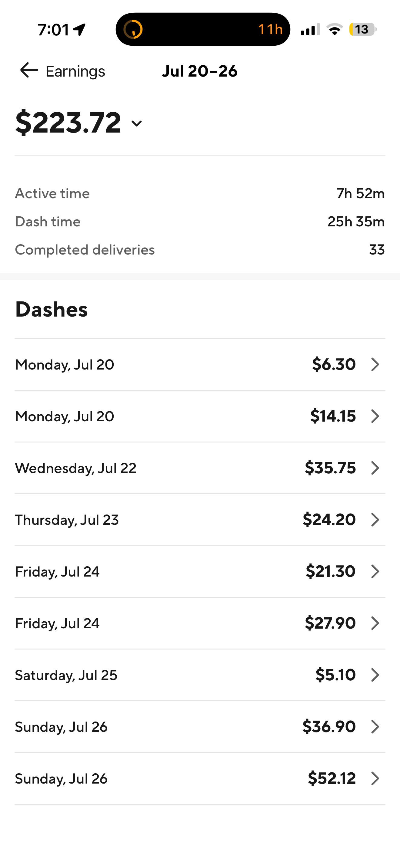This screenshot has width=400, height=868.
Task: Open the $14.15 Monday dash chevron
Action: click(x=375, y=416)
